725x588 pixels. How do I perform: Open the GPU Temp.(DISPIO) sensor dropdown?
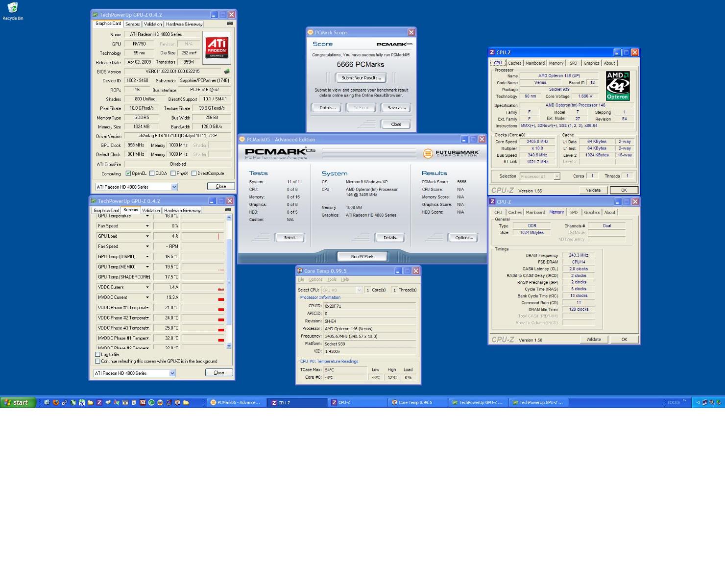coord(147,257)
